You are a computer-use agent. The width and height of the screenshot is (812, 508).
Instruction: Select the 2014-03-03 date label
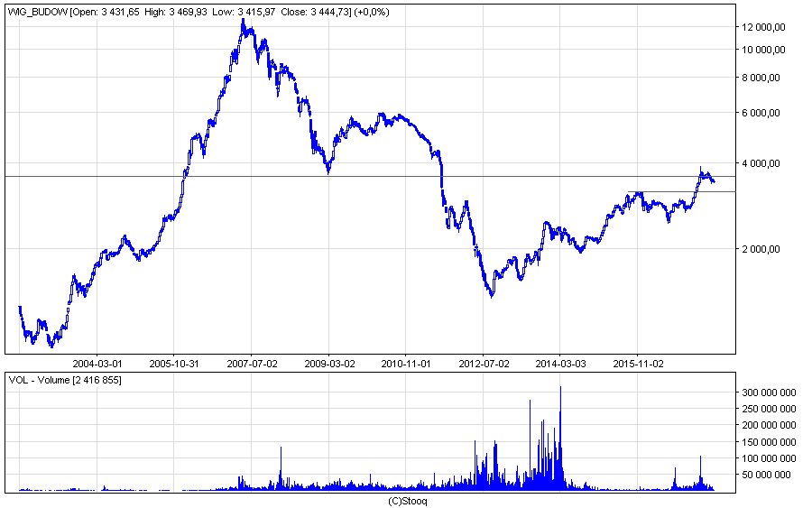[x=561, y=364]
